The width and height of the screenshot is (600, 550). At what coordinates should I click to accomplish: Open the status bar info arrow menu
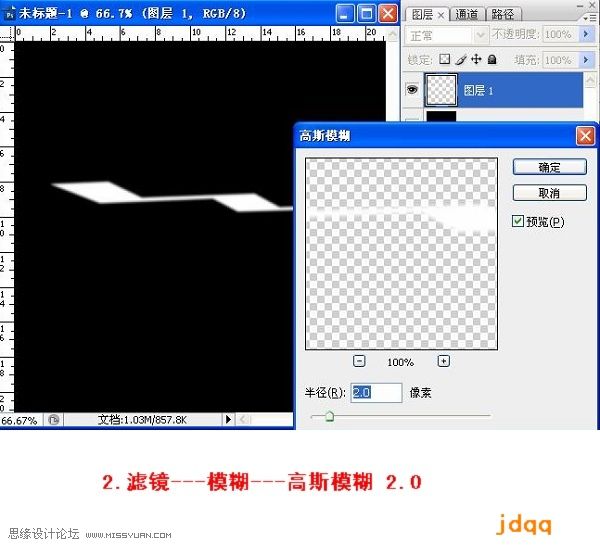(228, 419)
